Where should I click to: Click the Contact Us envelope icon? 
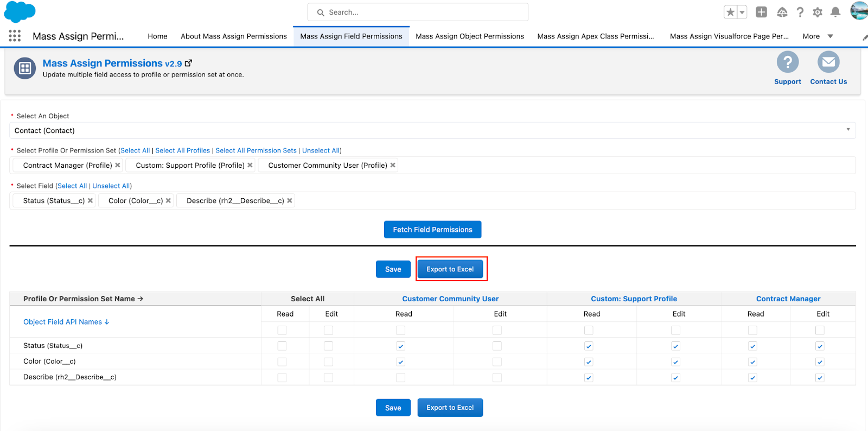828,62
